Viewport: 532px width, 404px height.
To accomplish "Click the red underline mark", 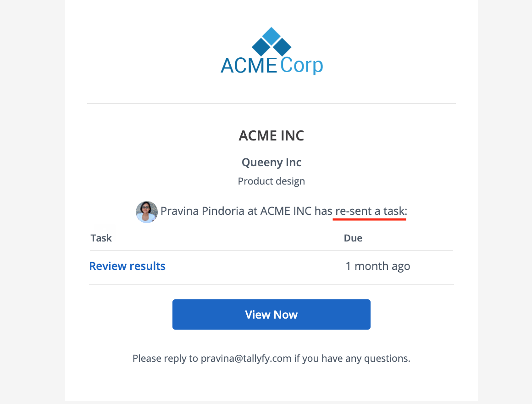I will [x=369, y=219].
